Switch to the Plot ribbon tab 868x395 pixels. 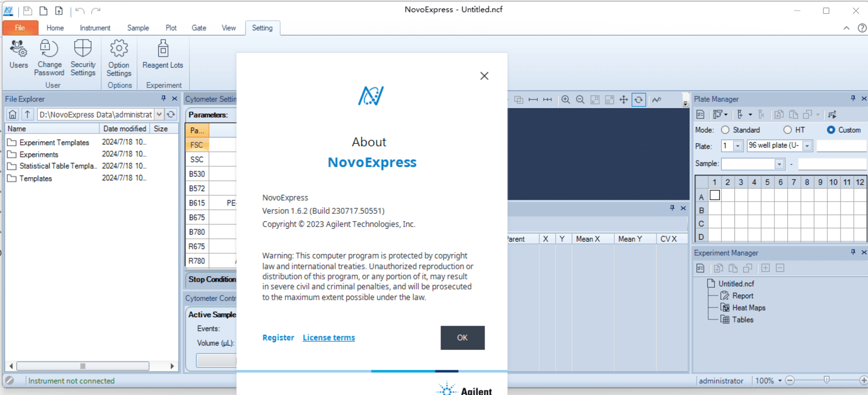coord(171,28)
